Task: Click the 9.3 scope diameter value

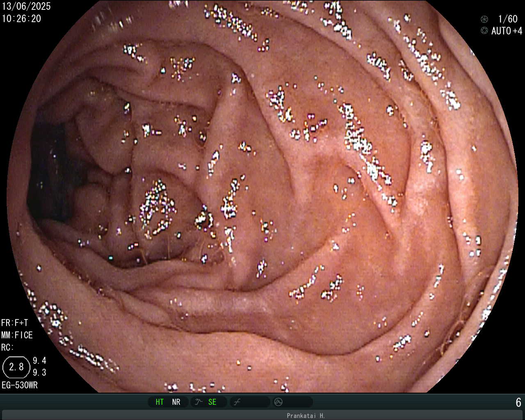Action: tap(39, 372)
